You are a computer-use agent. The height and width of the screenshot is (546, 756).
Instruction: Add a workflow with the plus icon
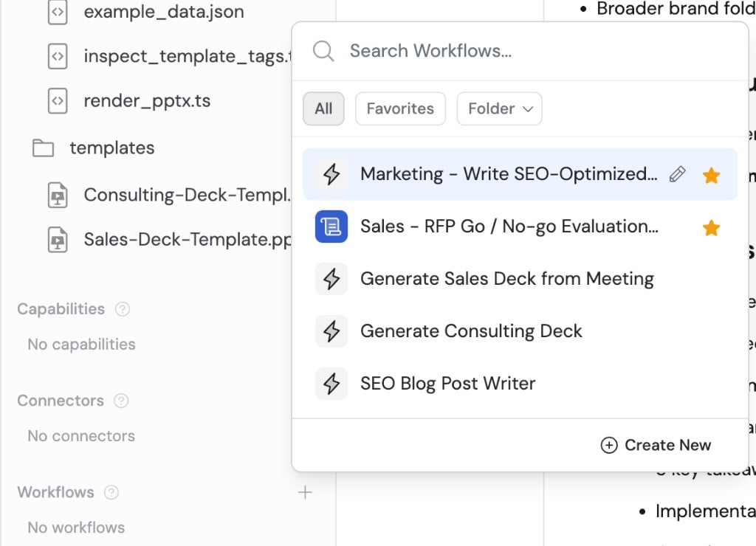[x=305, y=492]
